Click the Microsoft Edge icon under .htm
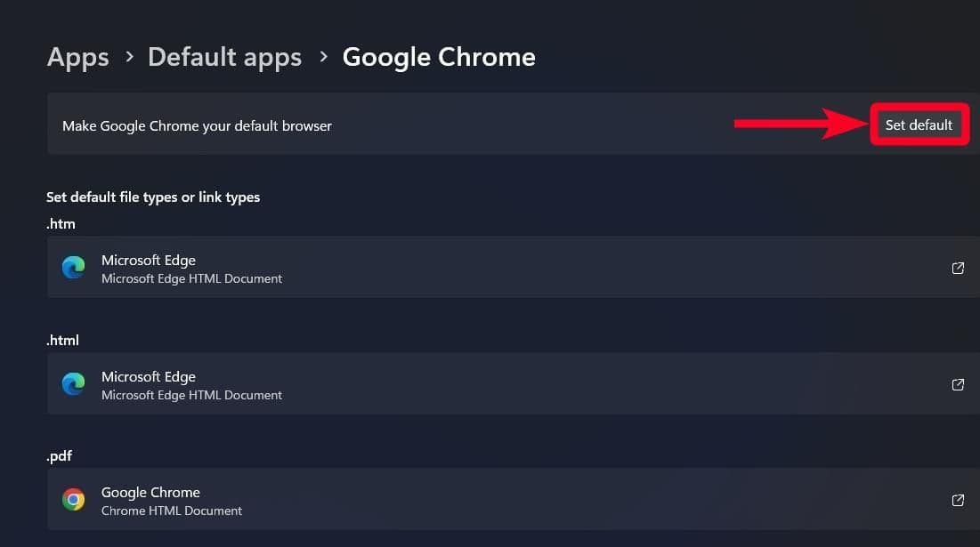The height and width of the screenshot is (547, 980). tap(74, 268)
